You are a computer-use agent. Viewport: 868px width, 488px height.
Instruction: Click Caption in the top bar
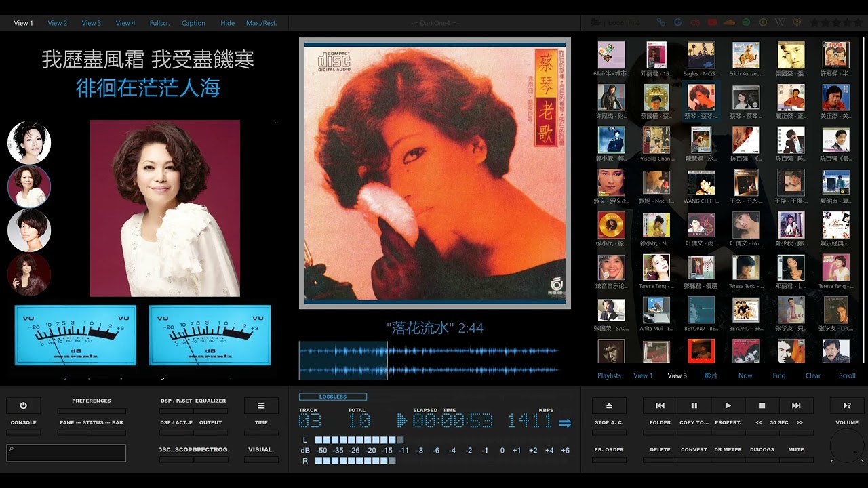[193, 23]
